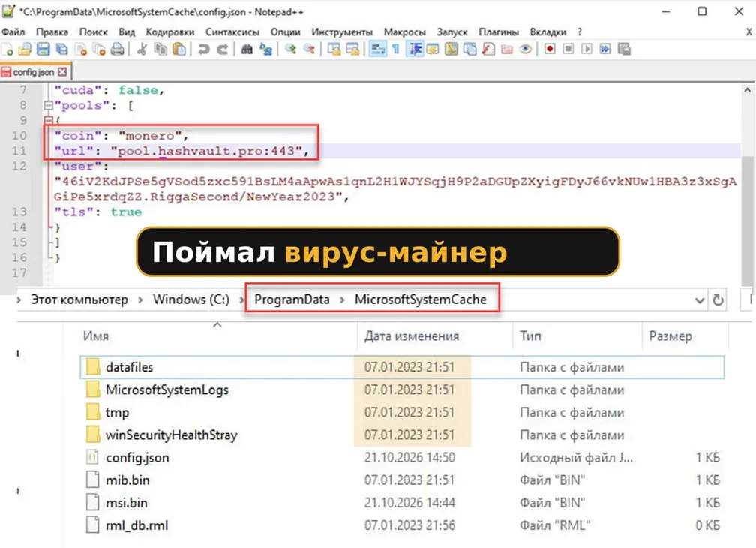Undo the last edit via toolbar arrow
The image size is (756, 548).
coord(203,50)
